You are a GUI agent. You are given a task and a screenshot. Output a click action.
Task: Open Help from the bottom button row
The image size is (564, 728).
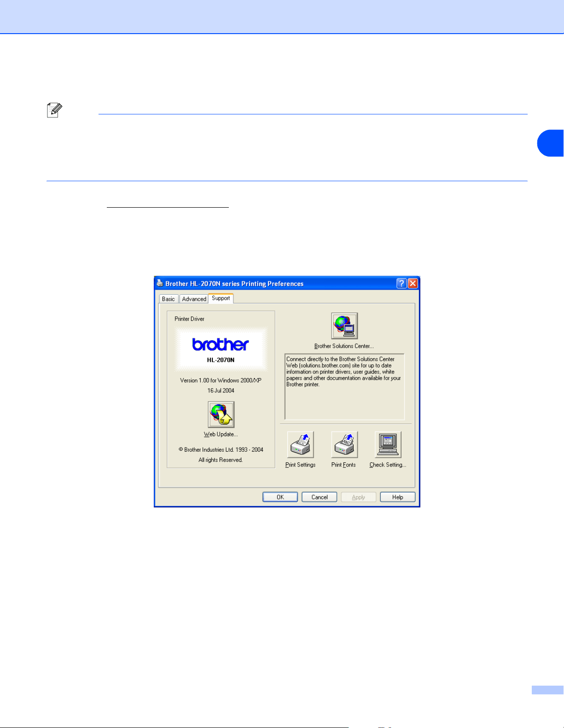tap(398, 497)
